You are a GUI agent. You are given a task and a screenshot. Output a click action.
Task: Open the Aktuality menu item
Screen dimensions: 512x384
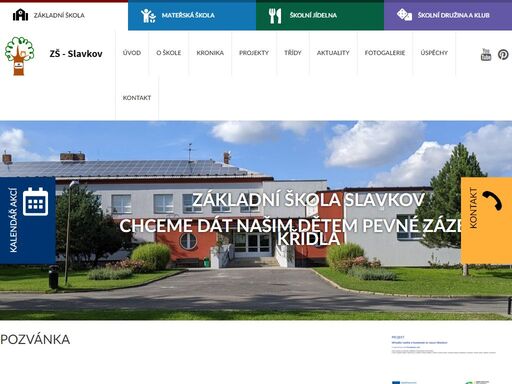pos(333,53)
